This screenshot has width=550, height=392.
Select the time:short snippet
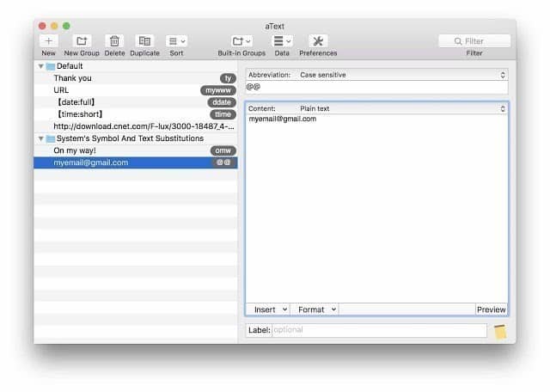click(136, 114)
